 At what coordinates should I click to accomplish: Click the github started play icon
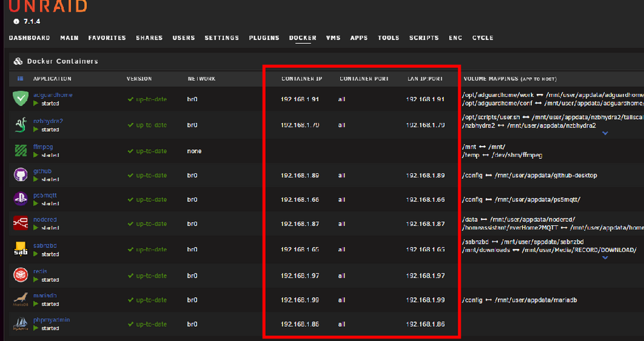point(36,180)
